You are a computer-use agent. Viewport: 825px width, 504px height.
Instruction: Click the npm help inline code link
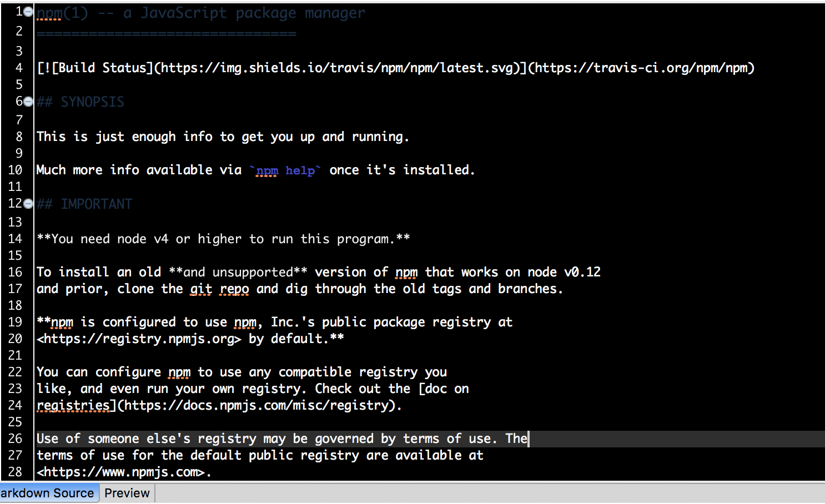pyautogui.click(x=284, y=170)
